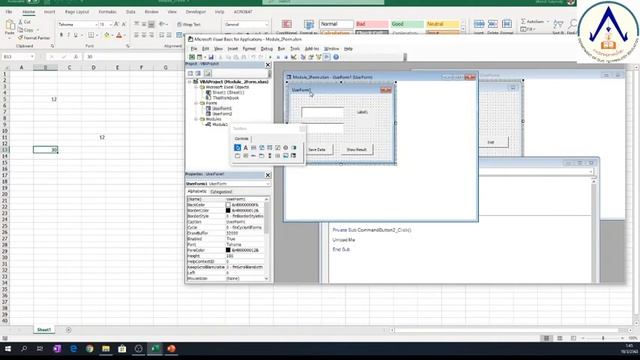Select ThisWorkbook in Project Explorer tree
Screen dimensions: 640x360
[x=225, y=98]
